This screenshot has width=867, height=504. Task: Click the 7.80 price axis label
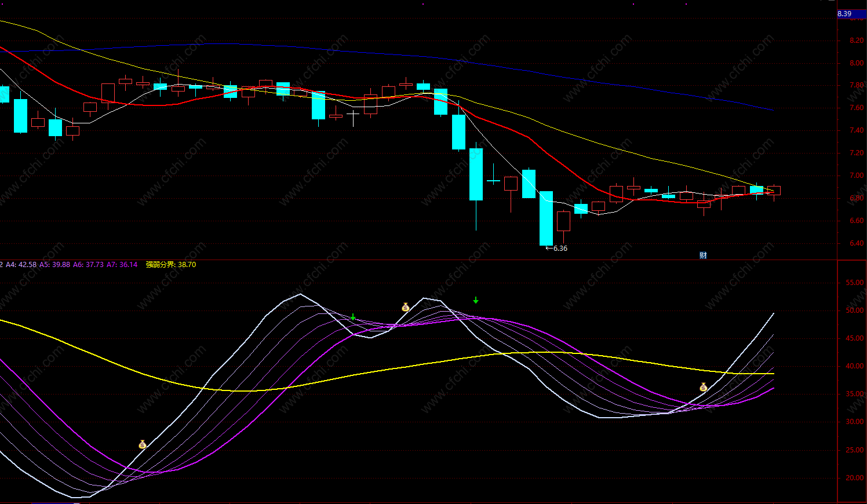[857, 85]
